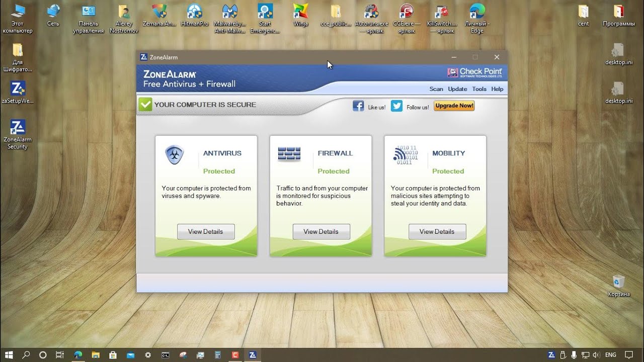The height and width of the screenshot is (362, 644).
Task: Click the ZoneAlarm taskbar button
Action: [x=253, y=355]
